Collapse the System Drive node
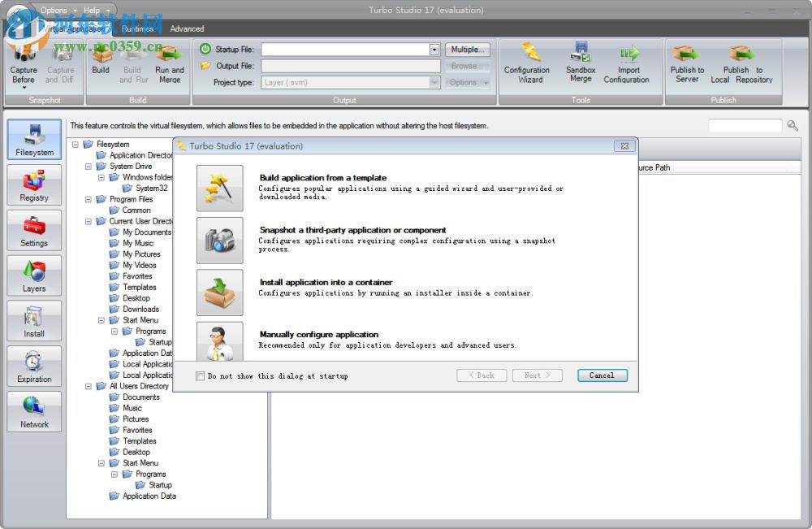The height and width of the screenshot is (529, 812). tap(88, 167)
